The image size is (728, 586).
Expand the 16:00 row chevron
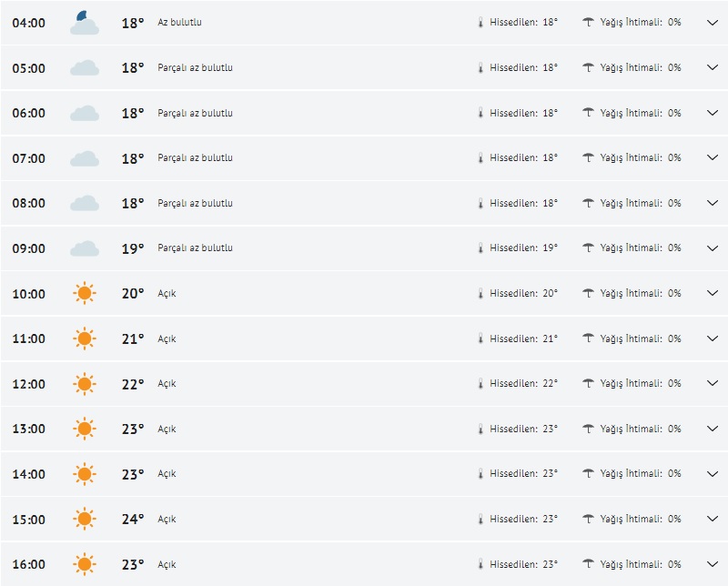click(x=713, y=564)
